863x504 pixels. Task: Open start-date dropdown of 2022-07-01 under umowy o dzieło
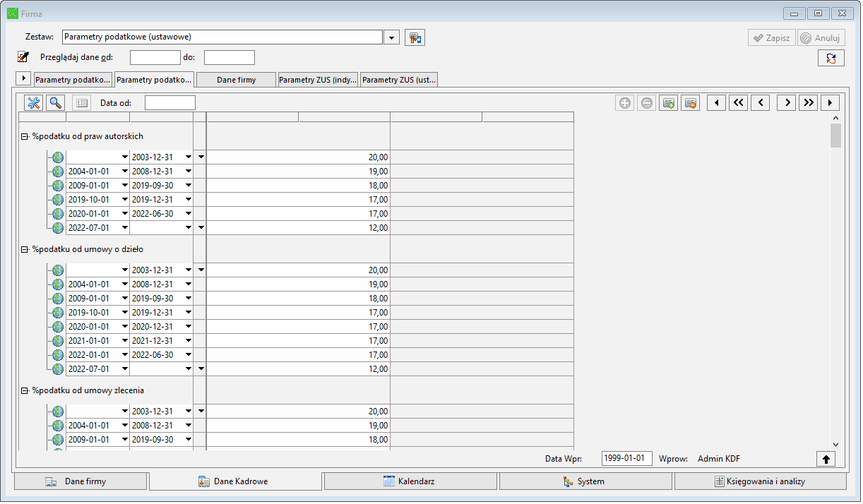125,369
